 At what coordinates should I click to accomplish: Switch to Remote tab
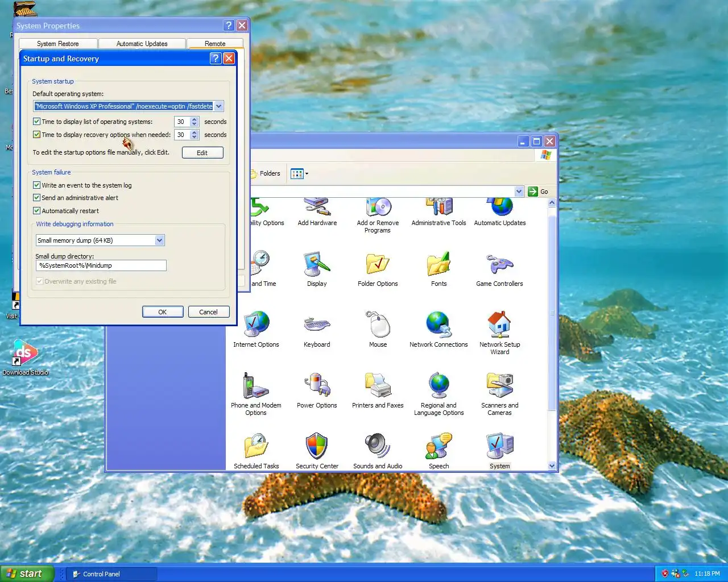(215, 44)
